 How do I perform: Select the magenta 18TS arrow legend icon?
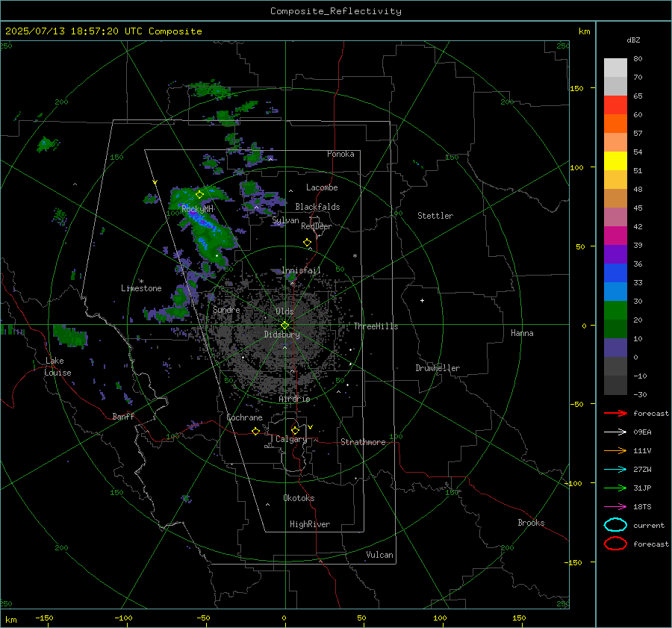[615, 507]
